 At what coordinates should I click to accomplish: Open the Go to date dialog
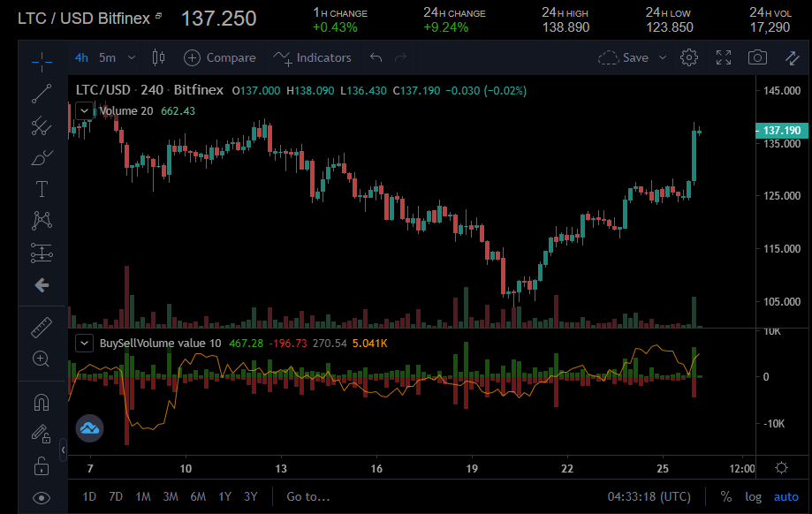(308, 497)
